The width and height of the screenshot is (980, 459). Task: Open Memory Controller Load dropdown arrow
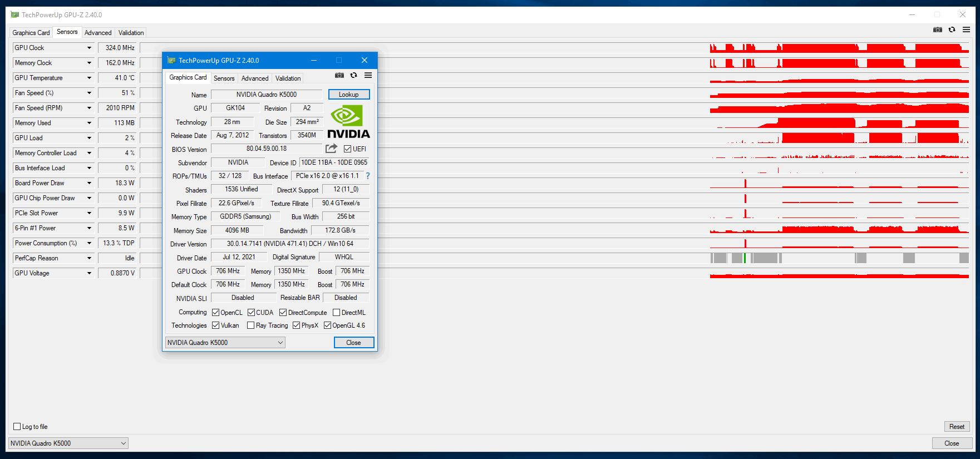pos(89,153)
